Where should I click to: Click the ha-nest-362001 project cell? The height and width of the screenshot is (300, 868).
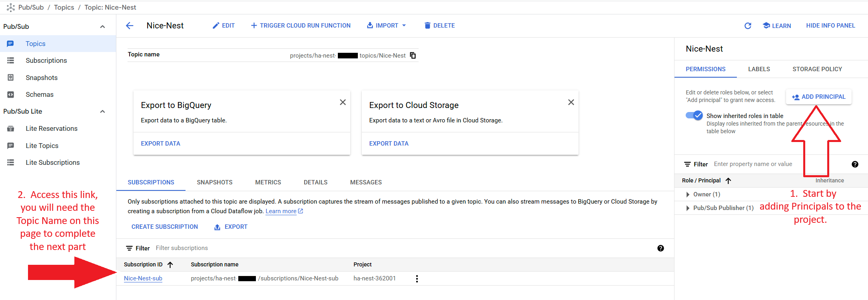(375, 278)
